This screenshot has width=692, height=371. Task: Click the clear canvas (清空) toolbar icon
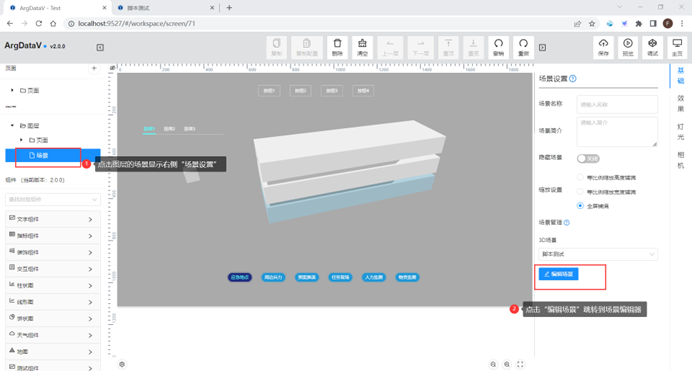pos(362,47)
